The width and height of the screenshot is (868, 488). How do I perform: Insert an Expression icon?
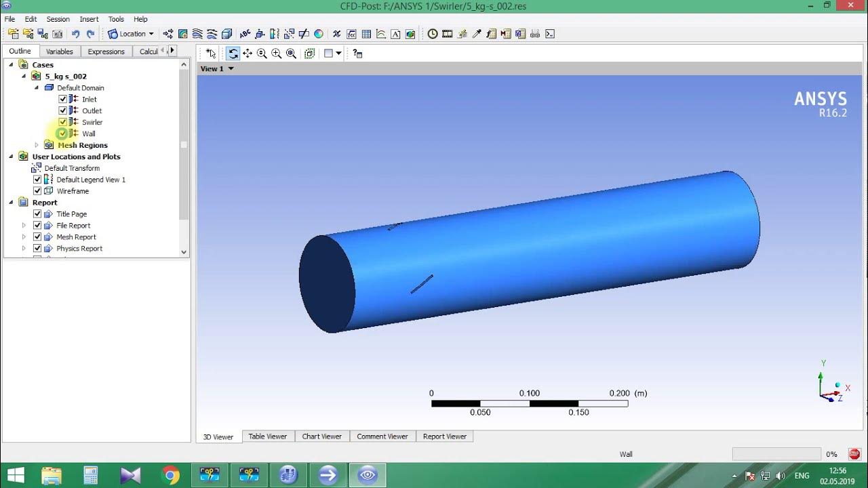click(351, 34)
